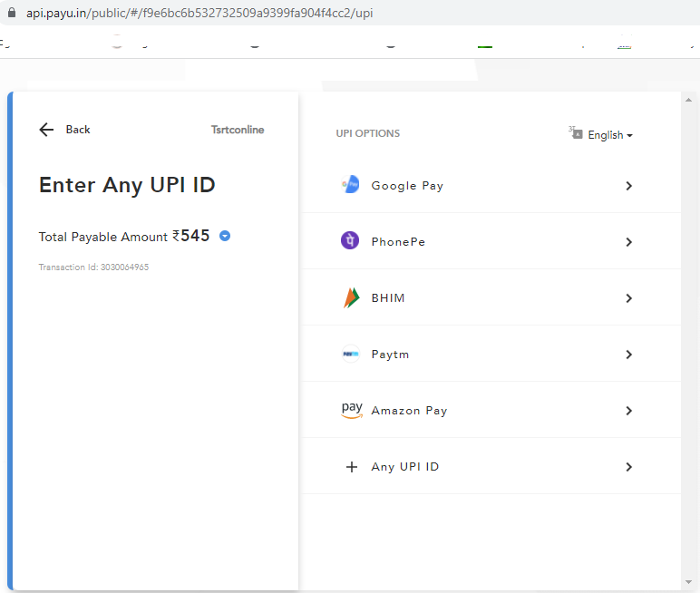Select the Amazon Pay option label
This screenshot has height=593, width=700.
click(x=409, y=411)
